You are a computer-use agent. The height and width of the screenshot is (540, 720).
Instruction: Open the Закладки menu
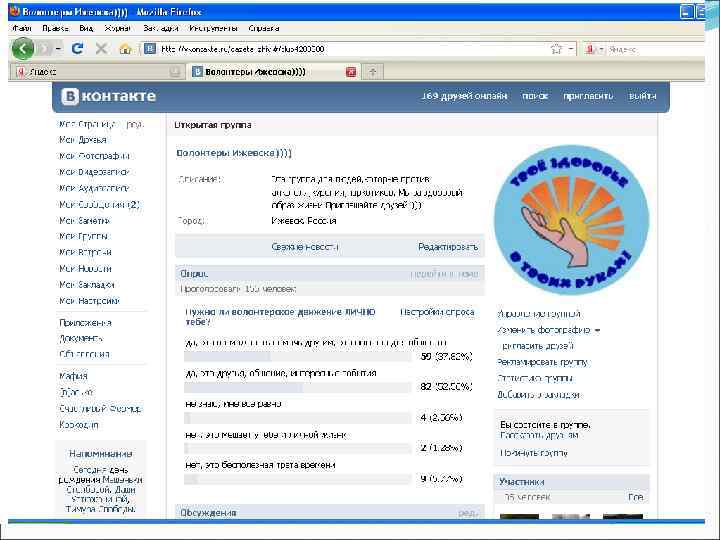[161, 28]
